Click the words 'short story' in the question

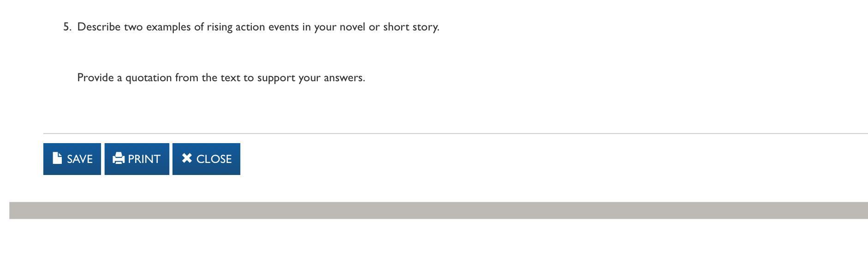(x=410, y=27)
